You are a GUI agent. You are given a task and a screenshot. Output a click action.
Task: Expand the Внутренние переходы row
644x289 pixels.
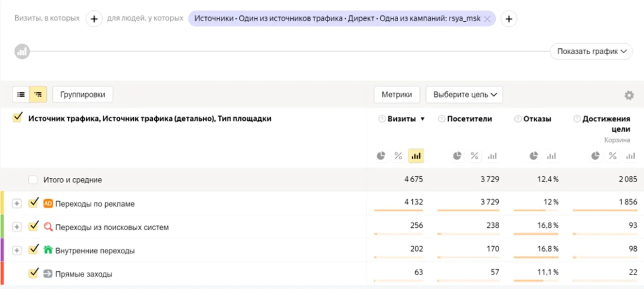click(x=17, y=250)
